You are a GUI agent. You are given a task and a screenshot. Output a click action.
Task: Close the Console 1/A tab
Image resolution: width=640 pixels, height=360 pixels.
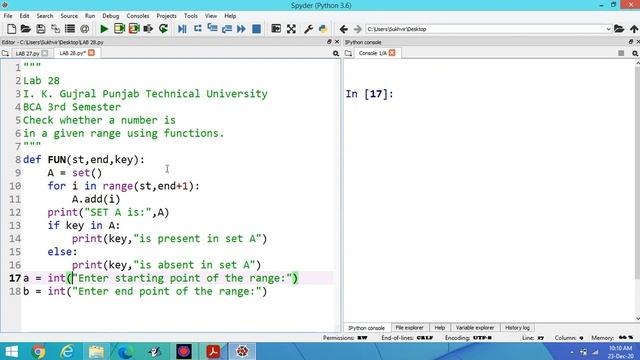pos(392,53)
